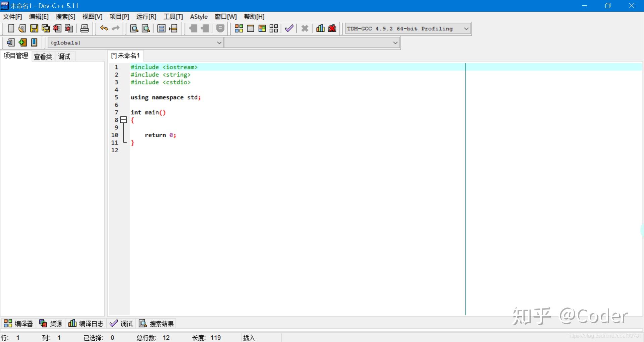Open the 运行[R] menu

pyautogui.click(x=146, y=17)
